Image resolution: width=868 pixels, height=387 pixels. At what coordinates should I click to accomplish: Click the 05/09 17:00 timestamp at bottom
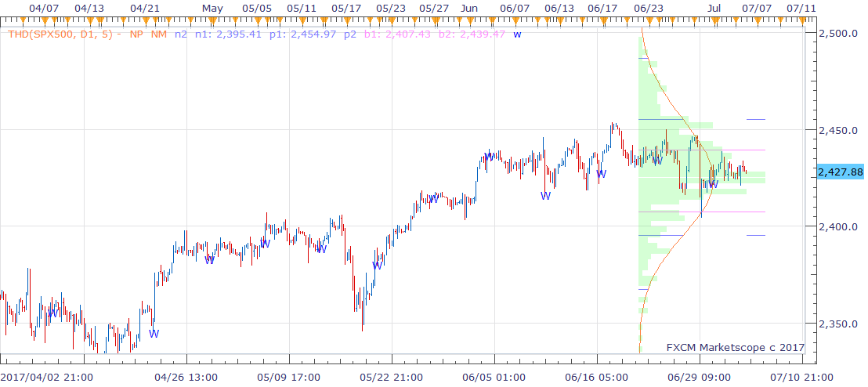288,377
